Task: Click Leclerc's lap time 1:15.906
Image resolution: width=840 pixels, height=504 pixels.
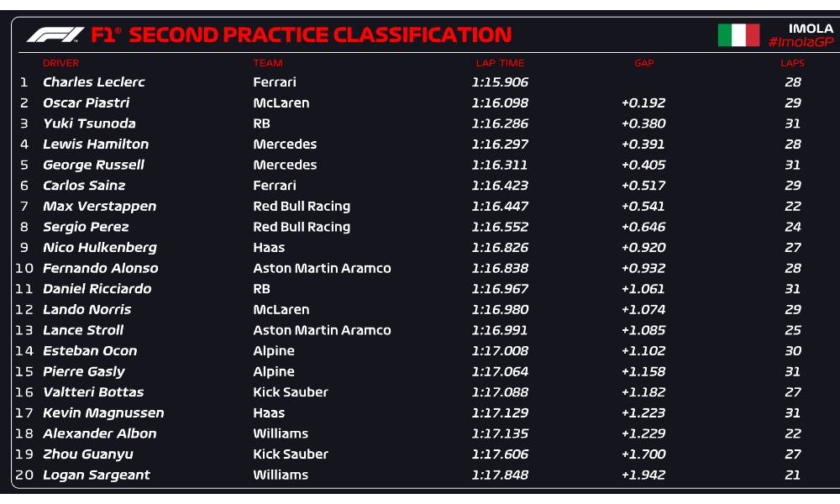Action: (500, 82)
